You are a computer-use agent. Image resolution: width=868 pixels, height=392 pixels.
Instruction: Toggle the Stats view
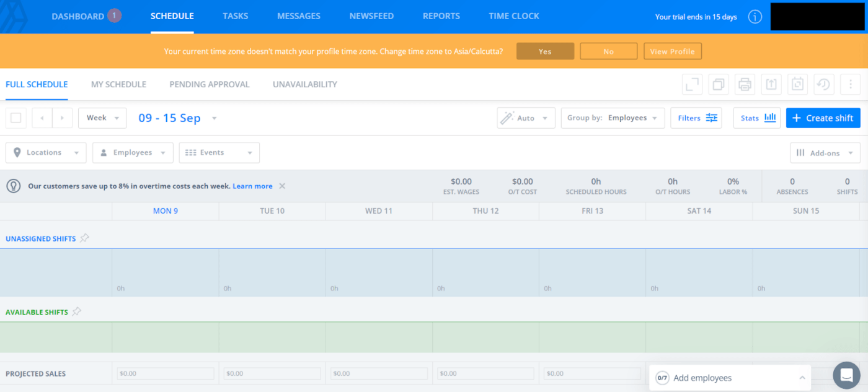(757, 118)
